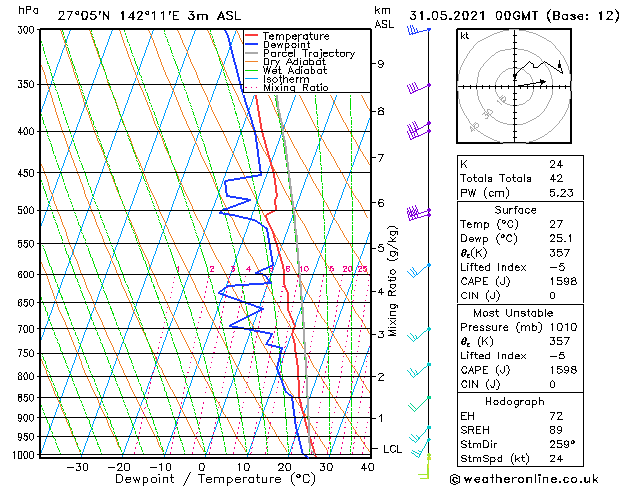Click the PW (cm) value 5.23

(561, 193)
